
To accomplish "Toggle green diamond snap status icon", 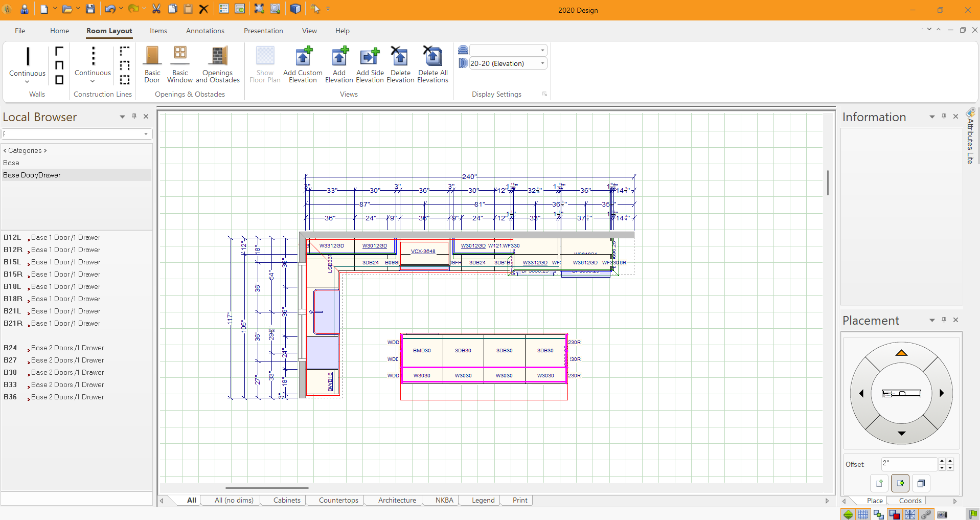I will [848, 514].
